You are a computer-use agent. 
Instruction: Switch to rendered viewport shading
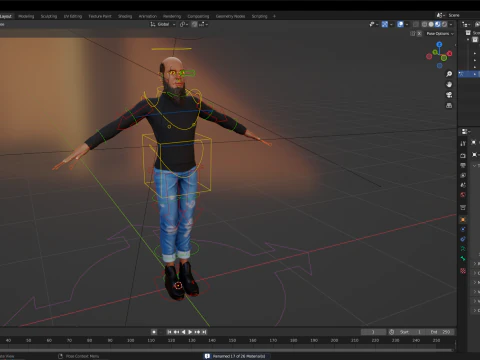coord(444,24)
